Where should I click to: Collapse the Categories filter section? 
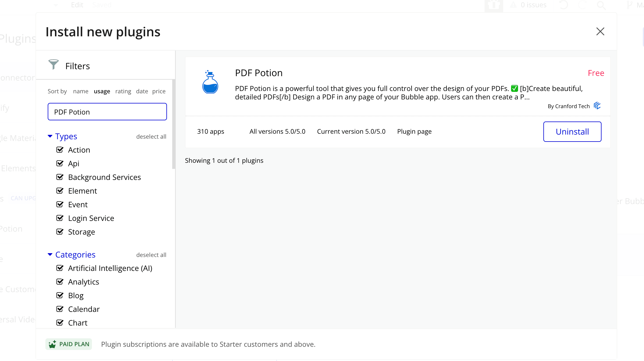pos(50,254)
